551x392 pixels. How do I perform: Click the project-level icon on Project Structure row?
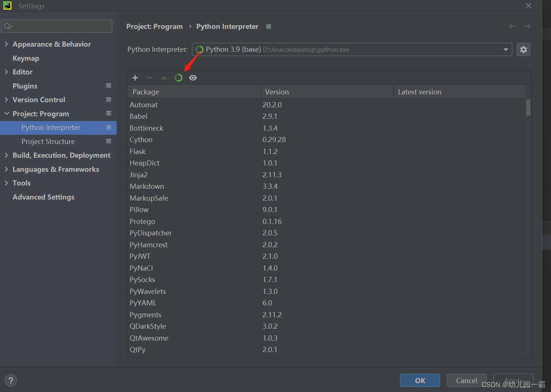pyautogui.click(x=109, y=141)
